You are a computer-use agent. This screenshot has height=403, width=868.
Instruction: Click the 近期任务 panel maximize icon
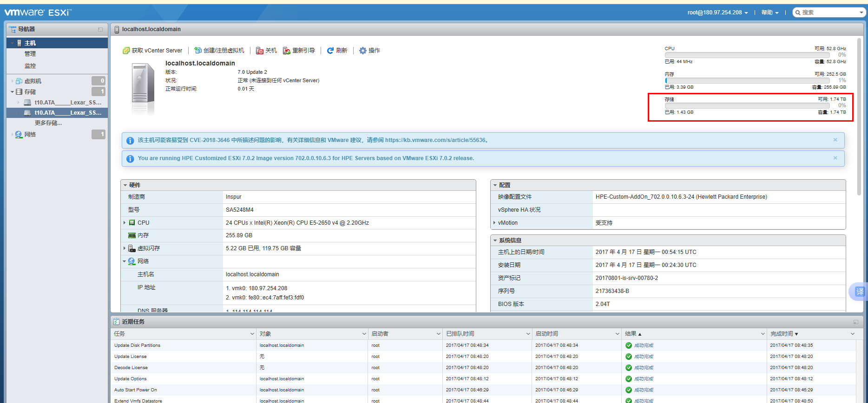tap(855, 322)
